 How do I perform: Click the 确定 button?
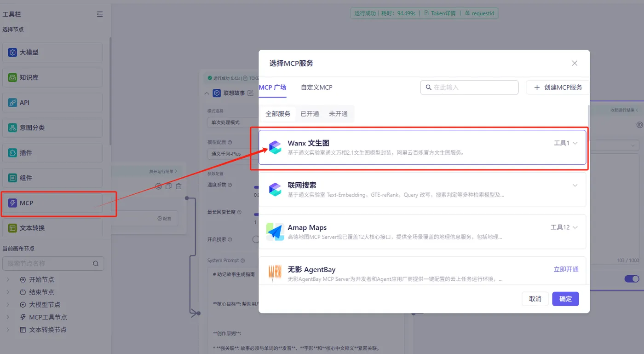(x=565, y=299)
